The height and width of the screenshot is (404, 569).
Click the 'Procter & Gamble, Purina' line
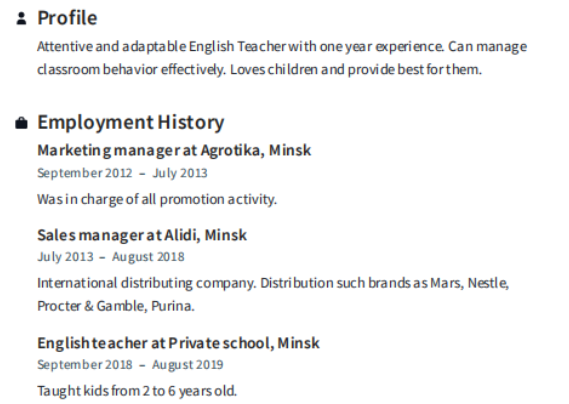click(116, 306)
